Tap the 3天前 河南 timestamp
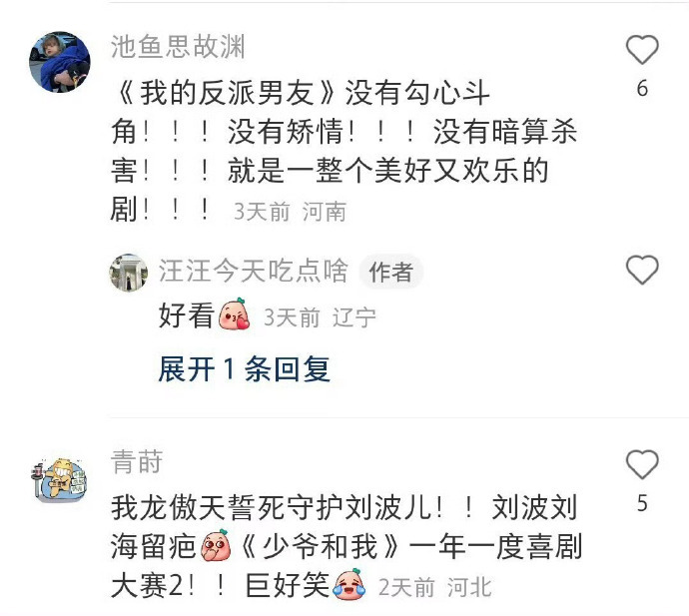This screenshot has height=616, width=689. [290, 212]
